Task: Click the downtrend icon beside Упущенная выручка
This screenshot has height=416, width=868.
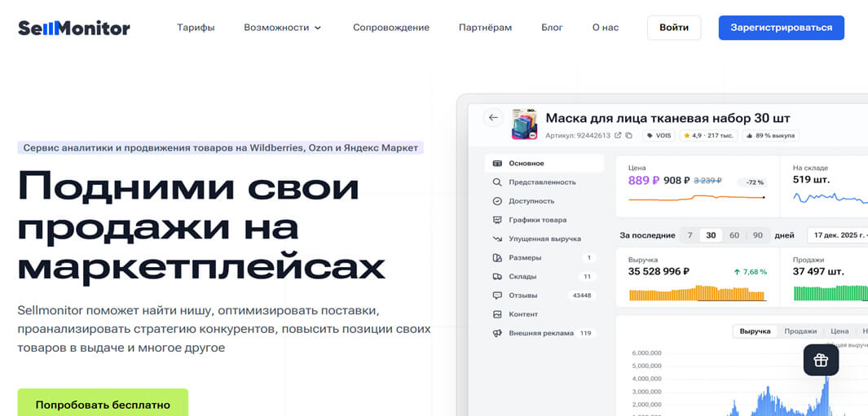Action: [x=497, y=239]
